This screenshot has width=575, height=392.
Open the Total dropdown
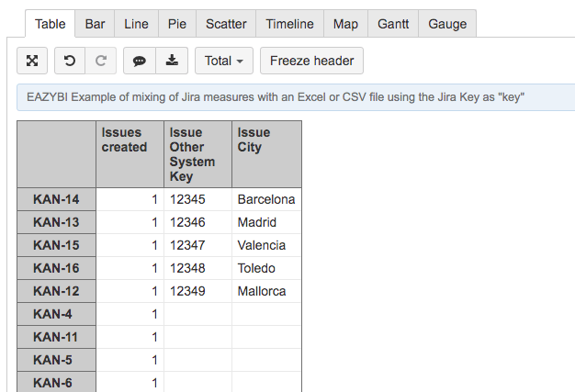tap(223, 61)
